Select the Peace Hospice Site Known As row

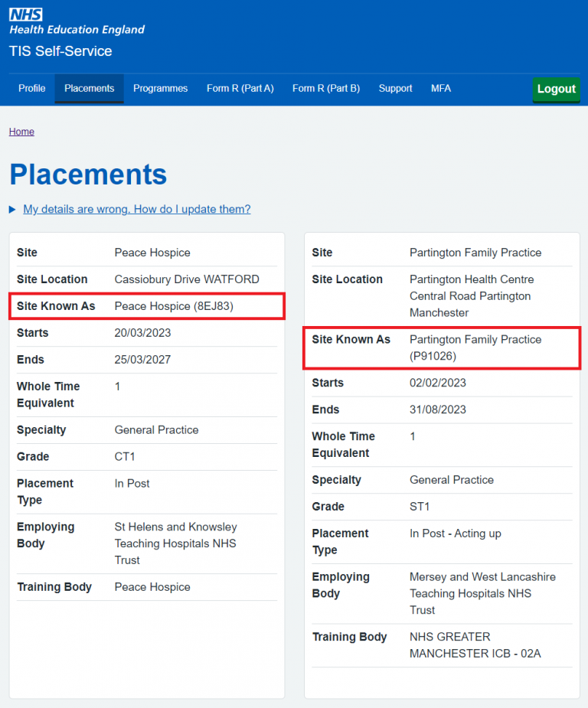pos(146,305)
